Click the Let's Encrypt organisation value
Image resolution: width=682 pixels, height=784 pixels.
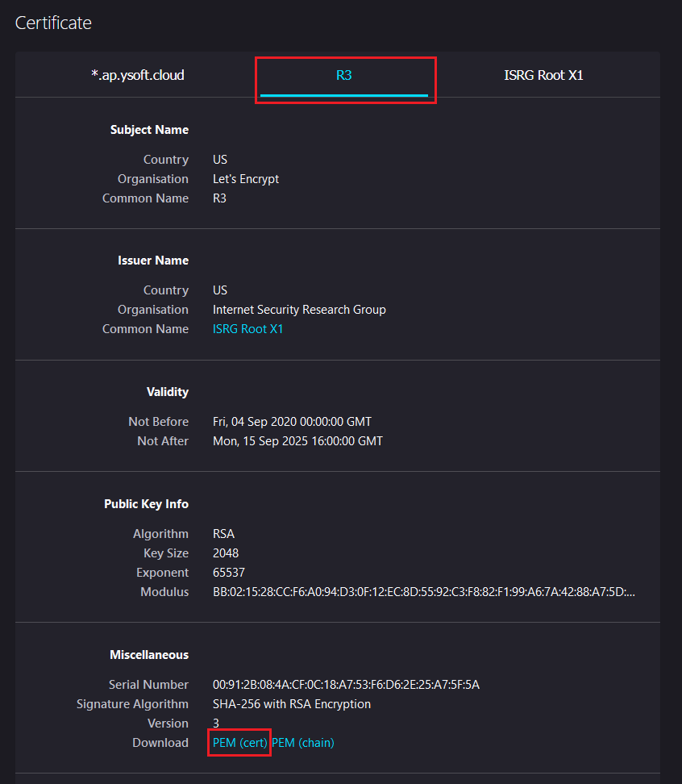246,179
